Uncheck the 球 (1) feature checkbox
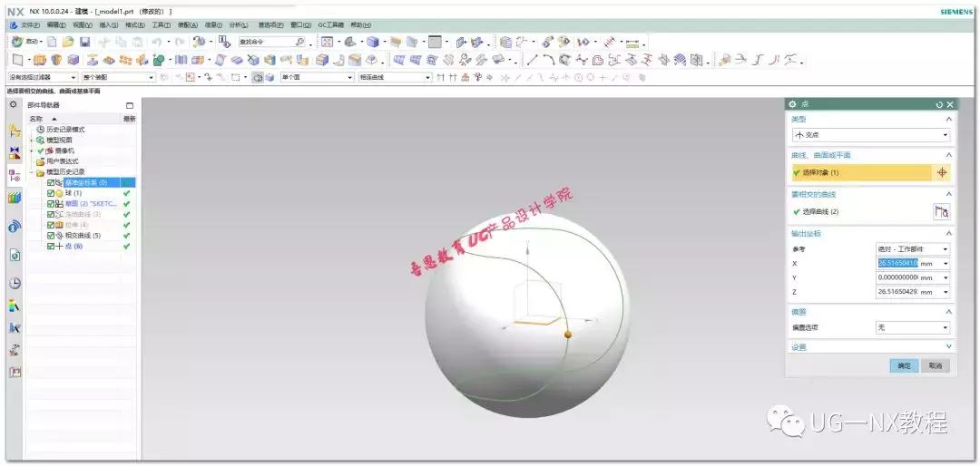Screen dimensions: 980x466 [52, 193]
